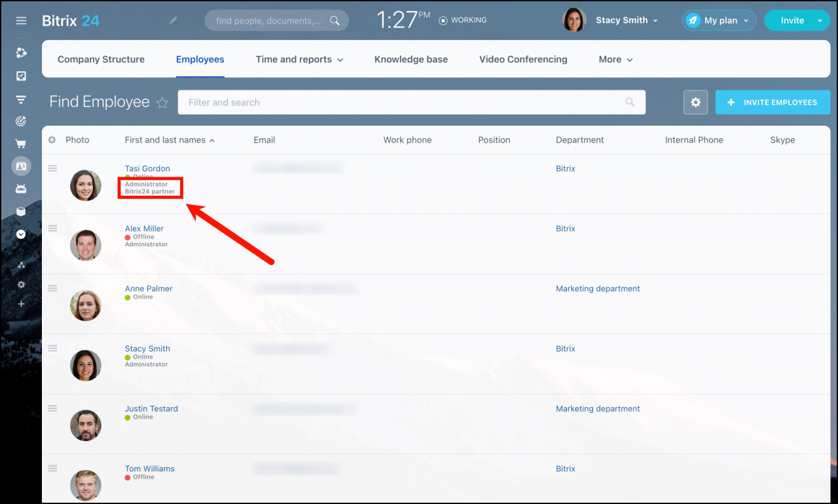Open the box inventory sidebar icon
The width and height of the screenshot is (838, 504).
[x=21, y=211]
